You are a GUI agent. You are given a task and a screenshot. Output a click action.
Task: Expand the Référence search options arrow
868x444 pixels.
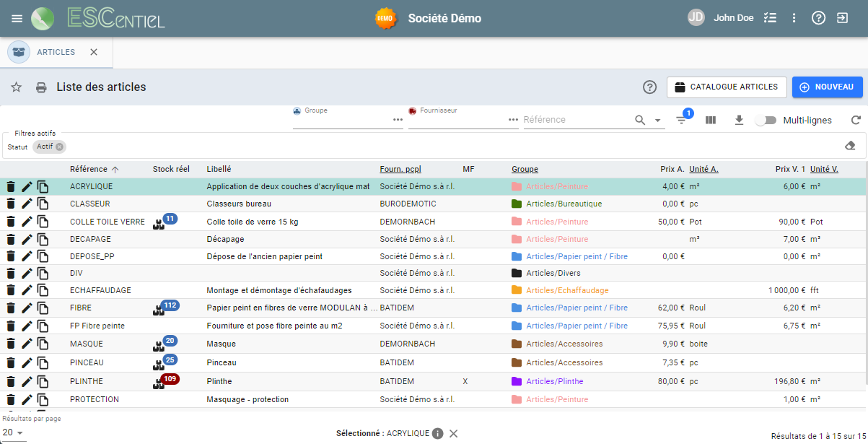tap(658, 121)
